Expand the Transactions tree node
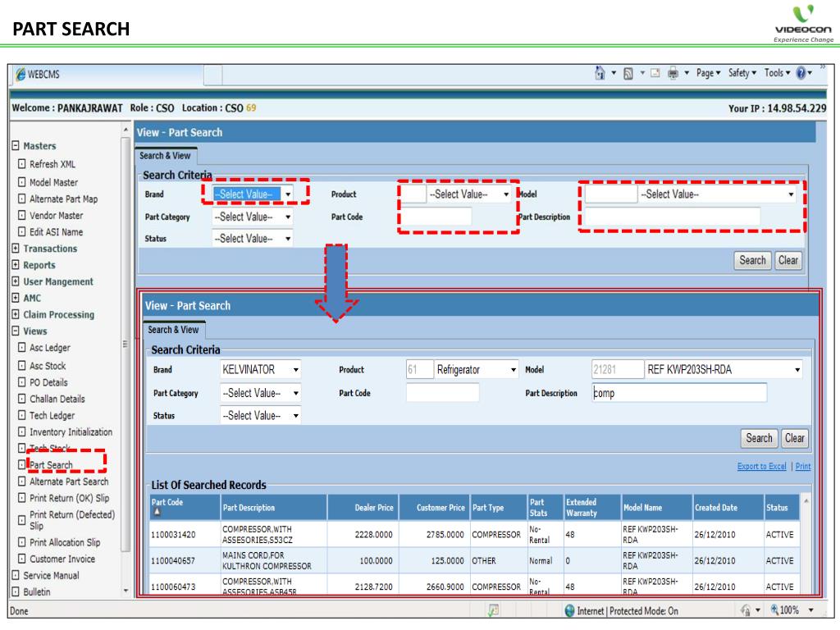The height and width of the screenshot is (630, 840). (x=16, y=248)
